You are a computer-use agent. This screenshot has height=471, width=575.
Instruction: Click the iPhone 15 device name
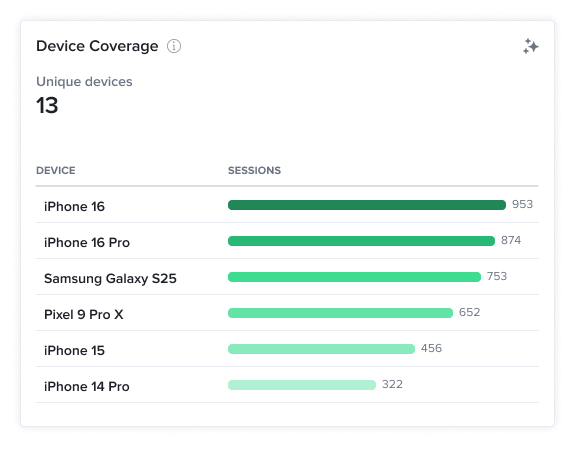(x=74, y=350)
